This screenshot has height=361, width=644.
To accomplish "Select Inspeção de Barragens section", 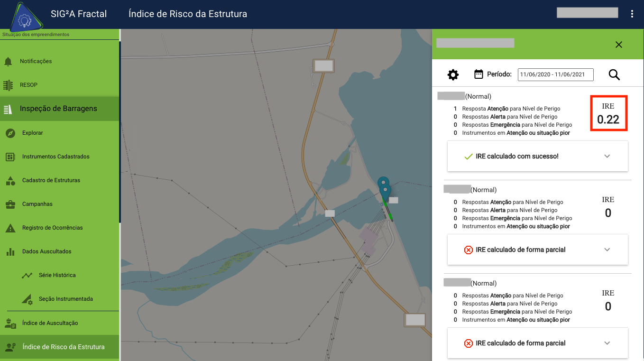I will click(59, 109).
